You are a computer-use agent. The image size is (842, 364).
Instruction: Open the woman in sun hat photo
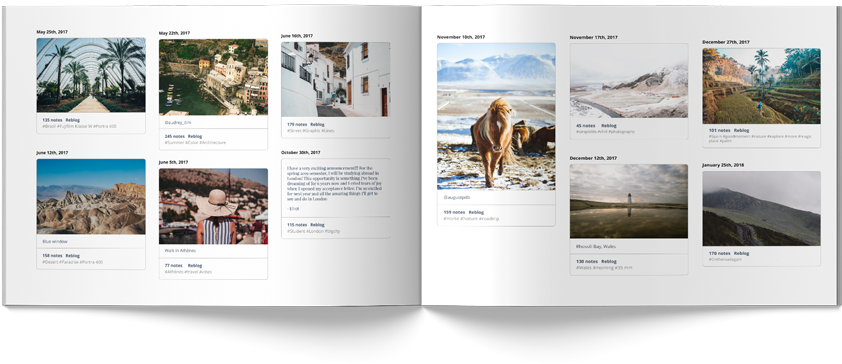pos(213,207)
